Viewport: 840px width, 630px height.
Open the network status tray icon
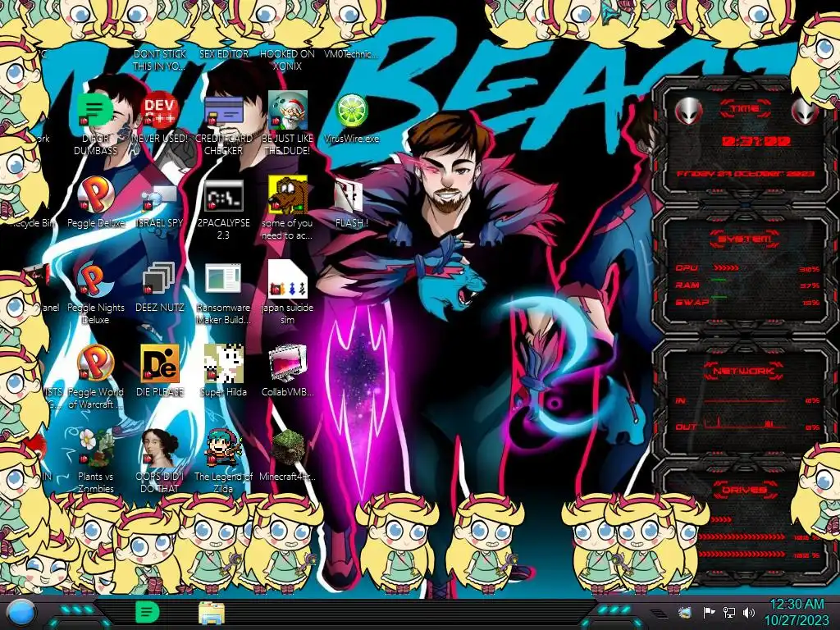(x=728, y=612)
